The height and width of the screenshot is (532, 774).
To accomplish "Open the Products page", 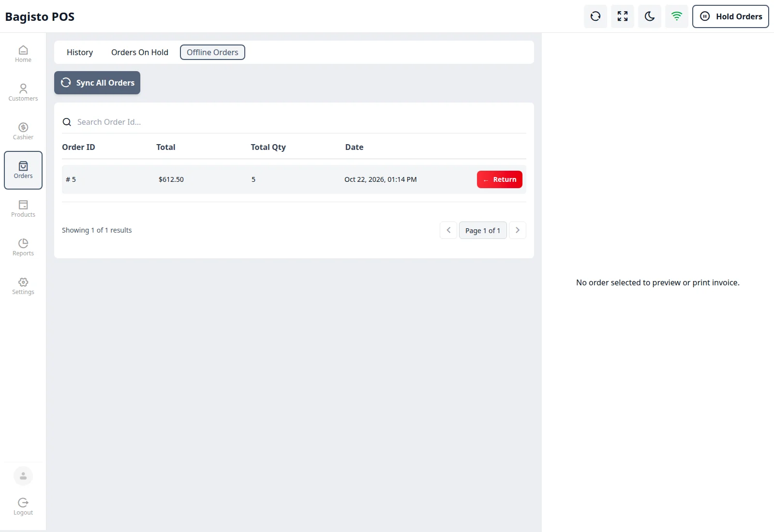I will pos(23,209).
